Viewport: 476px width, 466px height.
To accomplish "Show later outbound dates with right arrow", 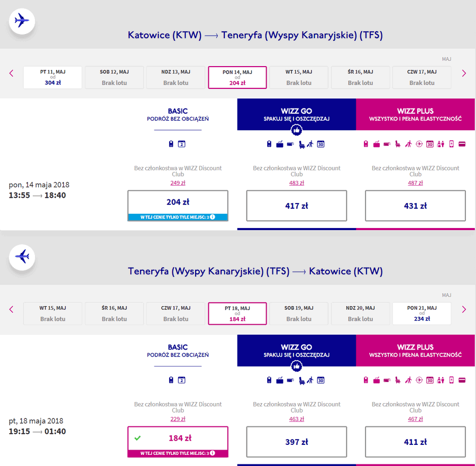I will coord(463,73).
